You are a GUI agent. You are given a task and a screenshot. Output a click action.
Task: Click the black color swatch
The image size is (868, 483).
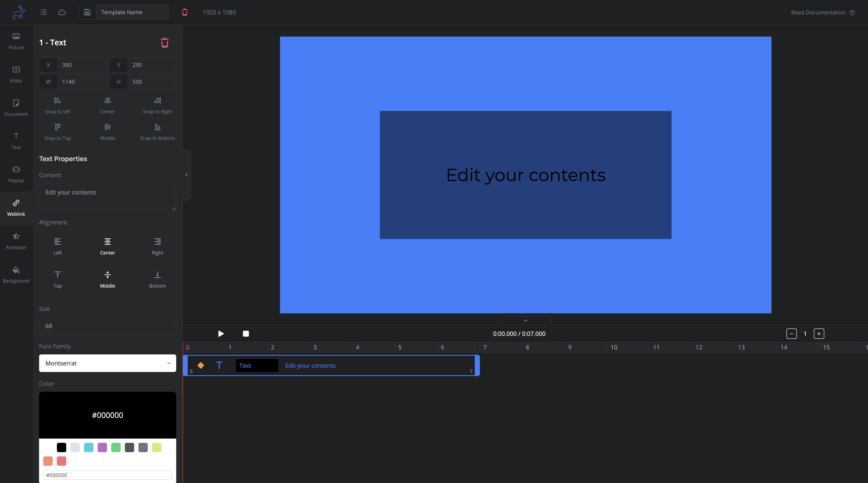click(61, 447)
